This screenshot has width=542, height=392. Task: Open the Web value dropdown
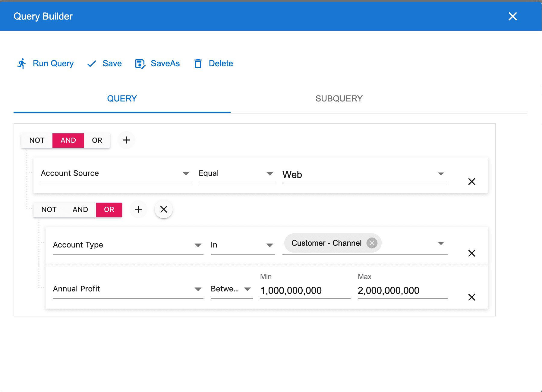coord(365,174)
